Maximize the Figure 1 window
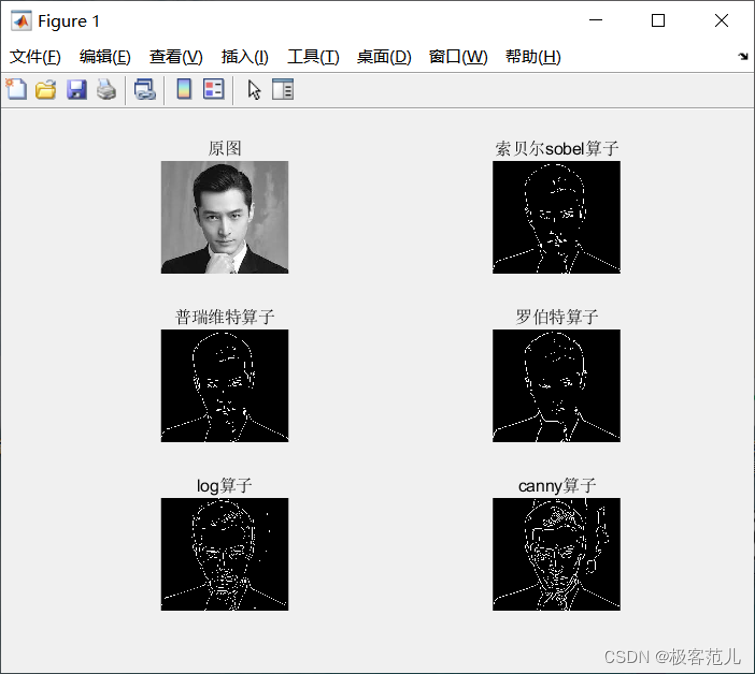This screenshot has width=756, height=675. click(658, 20)
